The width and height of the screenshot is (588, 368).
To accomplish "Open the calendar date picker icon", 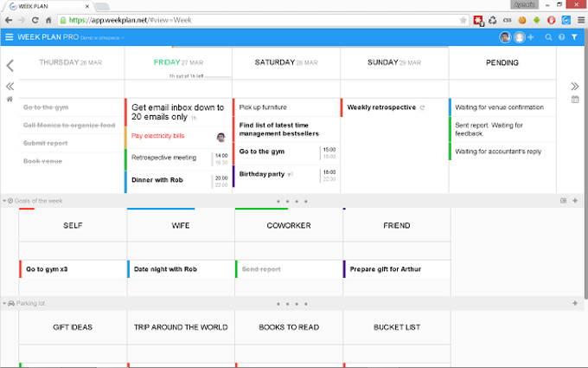I will click(575, 100).
